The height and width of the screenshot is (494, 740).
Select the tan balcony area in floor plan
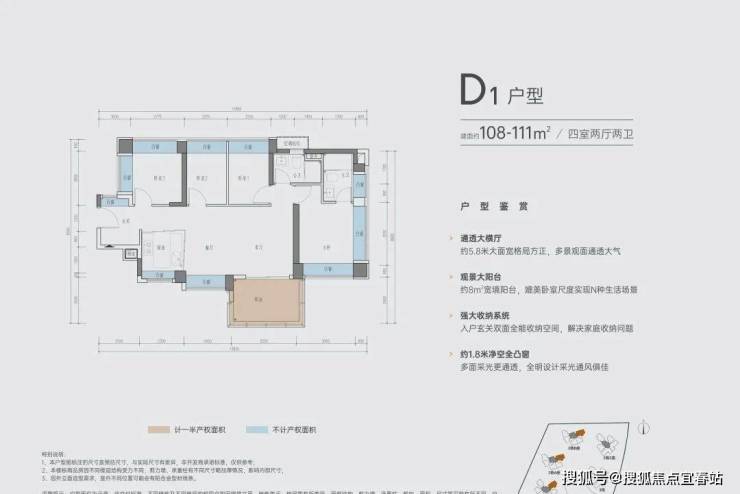click(268, 301)
